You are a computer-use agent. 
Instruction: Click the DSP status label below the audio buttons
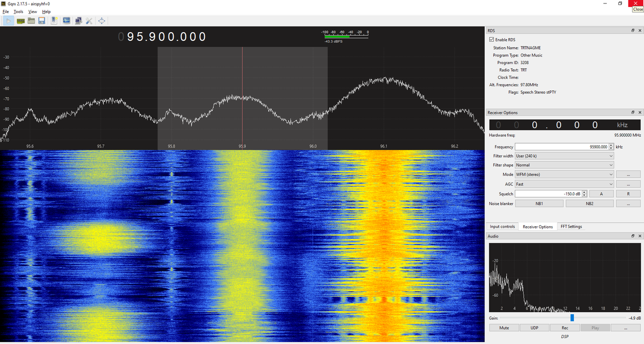pos(565,336)
